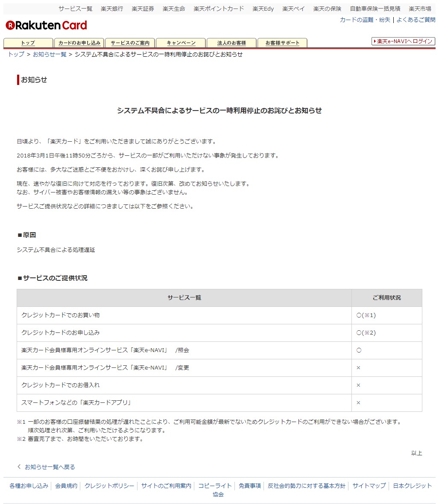This screenshot has height=504, width=439.
Task: Open the 反社会的勢力に対する基本方針 footer link
Action: click(x=307, y=486)
